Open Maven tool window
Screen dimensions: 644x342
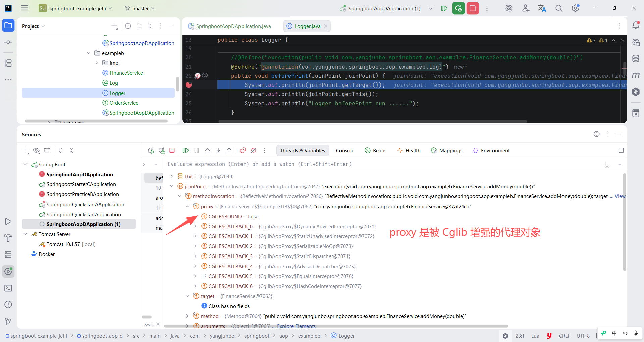[636, 75]
